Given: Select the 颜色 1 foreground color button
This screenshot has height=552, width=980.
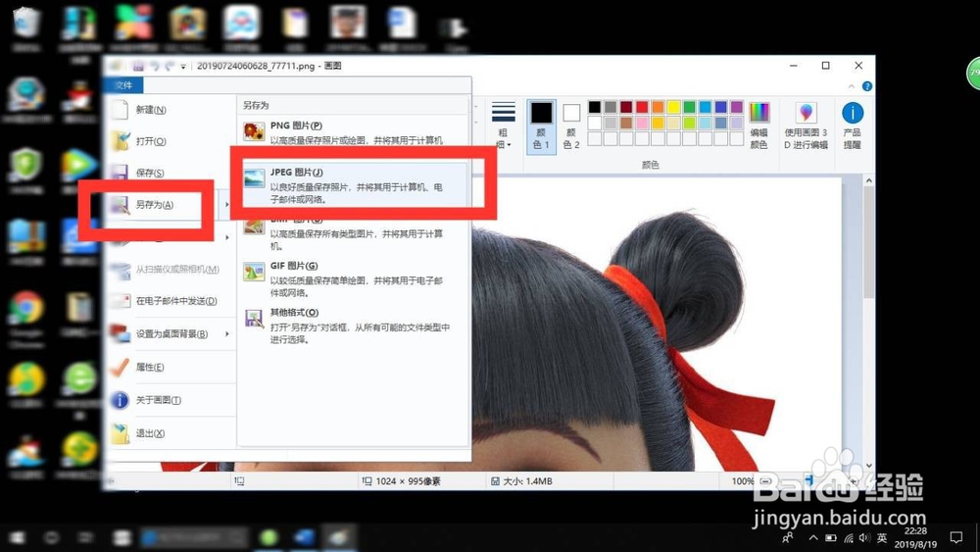Looking at the screenshot, I should click(541, 126).
